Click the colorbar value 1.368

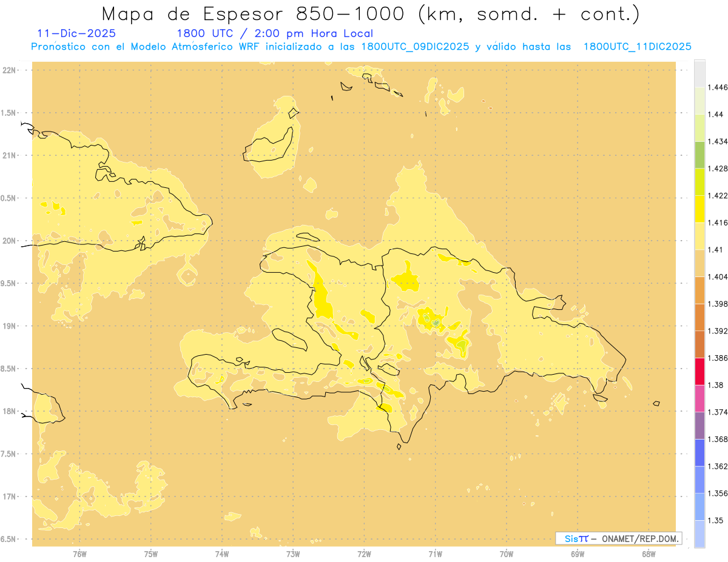[718, 439]
